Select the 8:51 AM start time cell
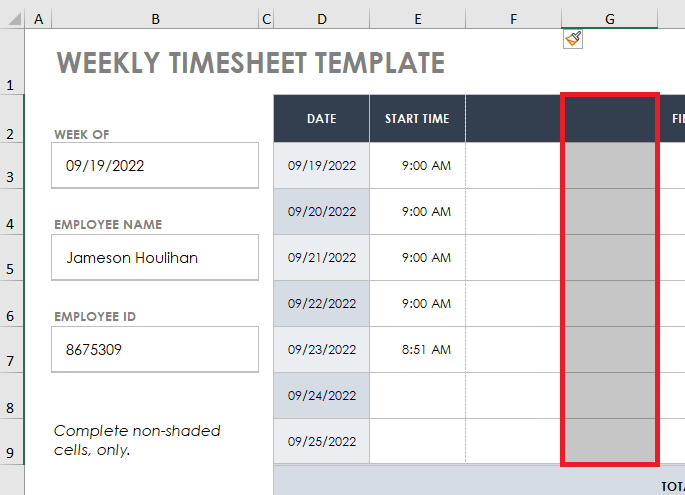The height and width of the screenshot is (495, 685). (x=418, y=350)
